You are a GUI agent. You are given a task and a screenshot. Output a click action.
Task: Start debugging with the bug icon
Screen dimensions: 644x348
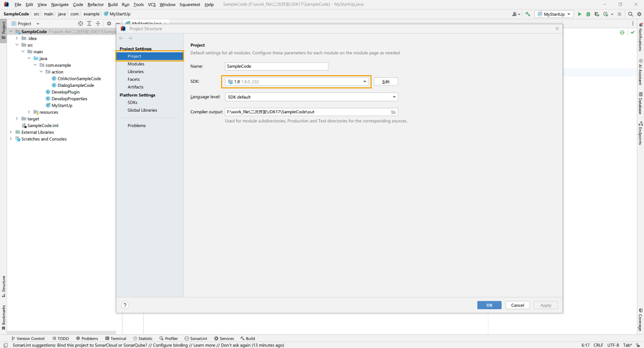pos(588,14)
